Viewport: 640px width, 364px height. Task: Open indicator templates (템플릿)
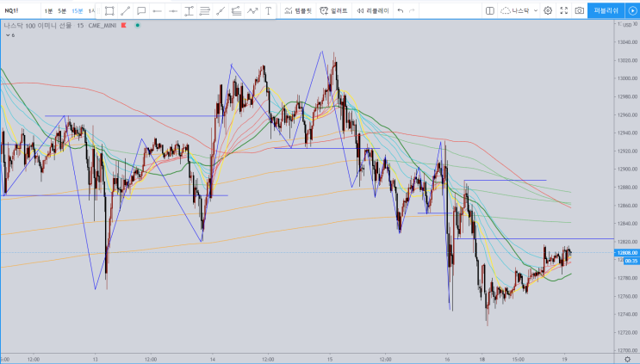point(298,11)
